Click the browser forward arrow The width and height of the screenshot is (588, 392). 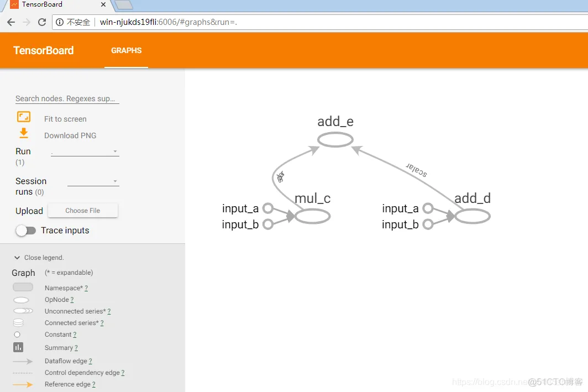point(27,22)
